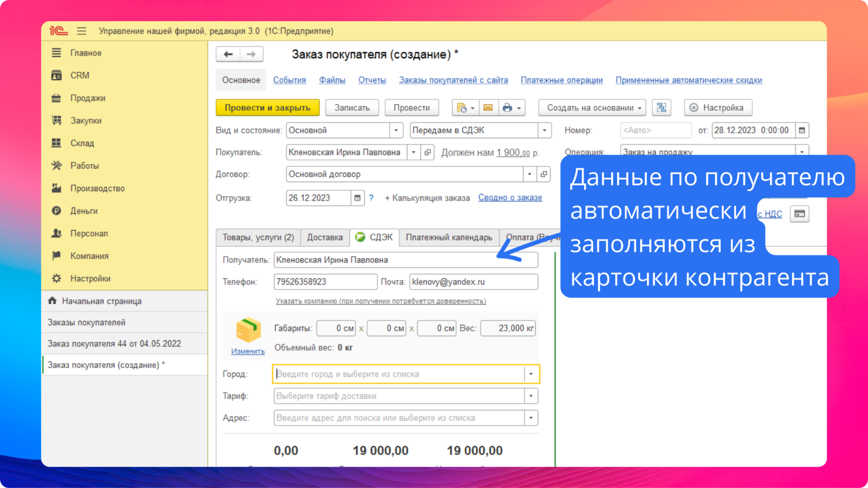Switch to the Товары, услуги tab

[x=258, y=238]
